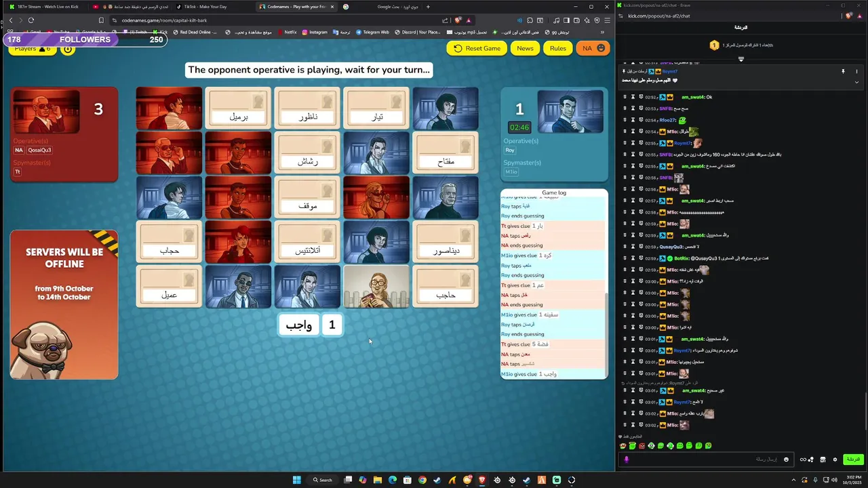Click the browser reload button
Image resolution: width=868 pixels, height=488 pixels.
coord(31,20)
